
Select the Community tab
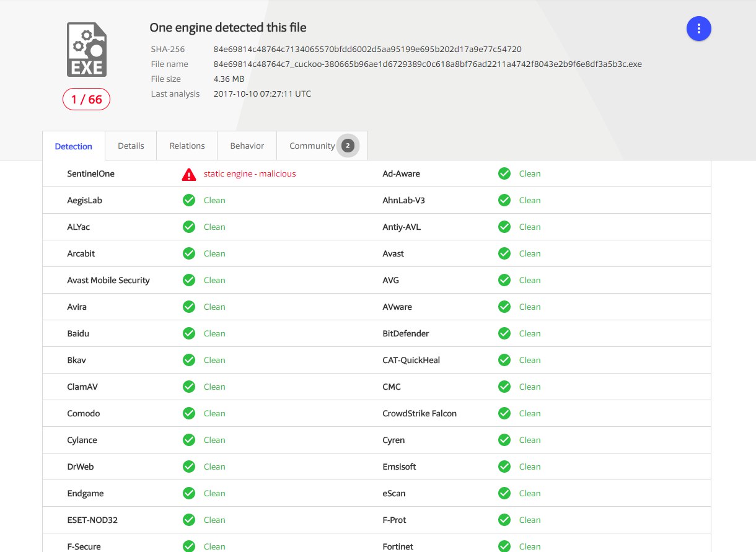tap(312, 146)
